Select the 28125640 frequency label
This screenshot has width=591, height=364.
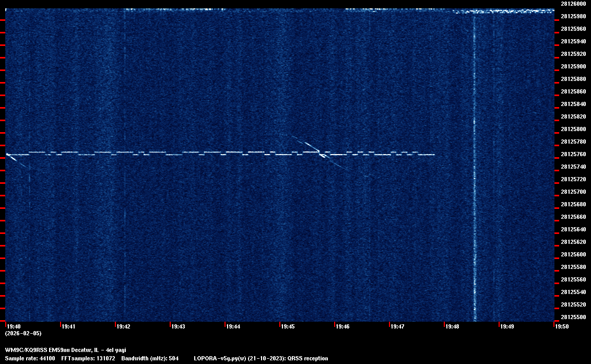pyautogui.click(x=573, y=229)
